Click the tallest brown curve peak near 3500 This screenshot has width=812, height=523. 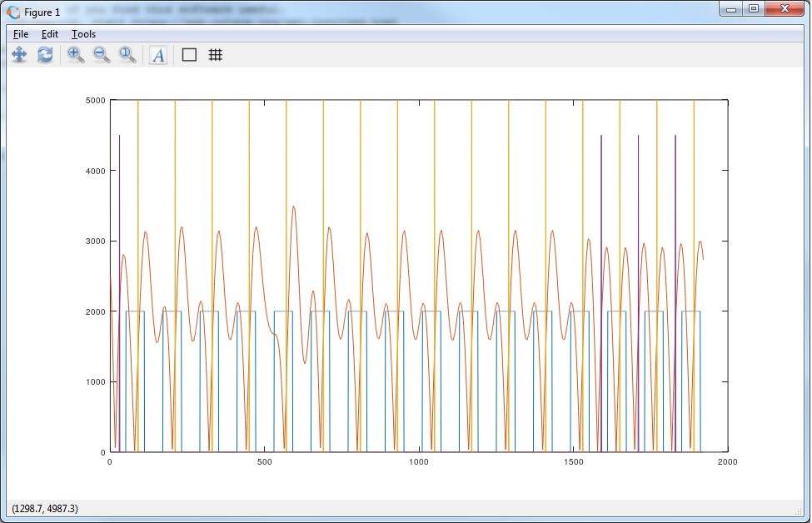[293, 207]
